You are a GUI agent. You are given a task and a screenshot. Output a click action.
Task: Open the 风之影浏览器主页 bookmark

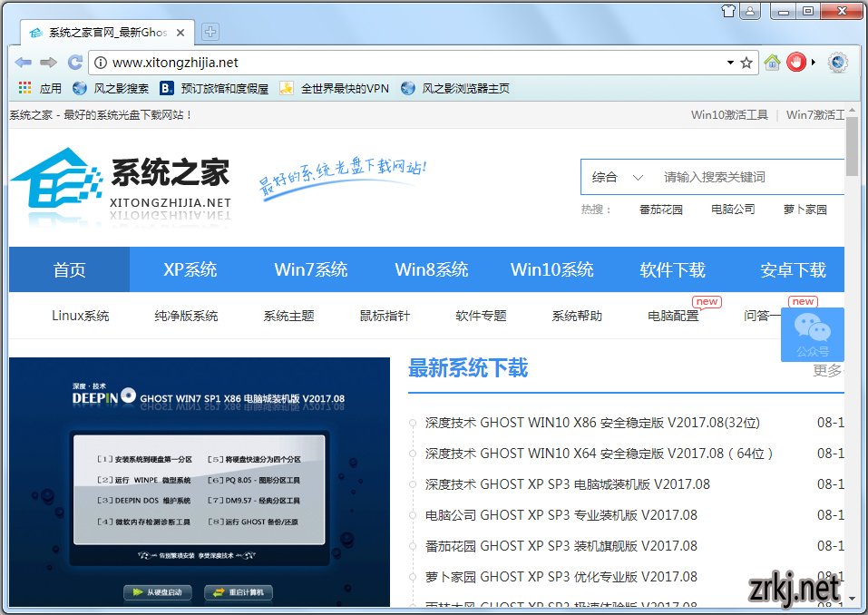tap(455, 88)
